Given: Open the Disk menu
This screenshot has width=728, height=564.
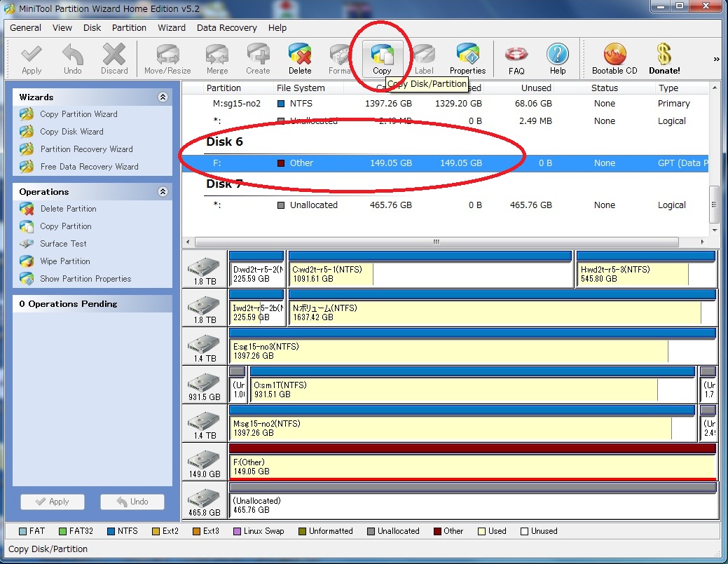Looking at the screenshot, I should pyautogui.click(x=92, y=28).
